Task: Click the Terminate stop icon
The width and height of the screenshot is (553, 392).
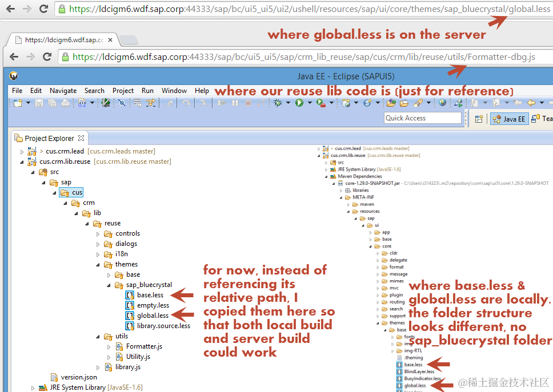Action: [248, 103]
